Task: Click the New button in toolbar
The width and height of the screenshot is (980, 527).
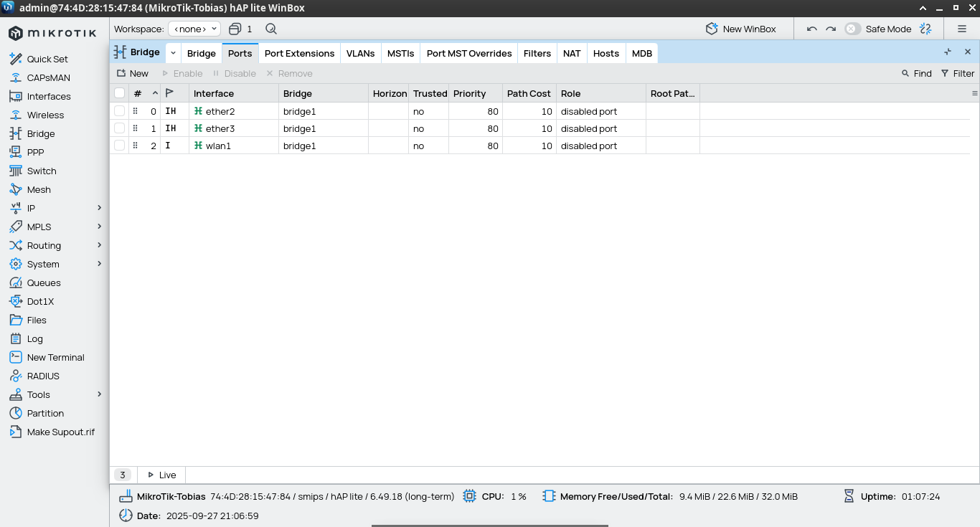Action: 133,73
